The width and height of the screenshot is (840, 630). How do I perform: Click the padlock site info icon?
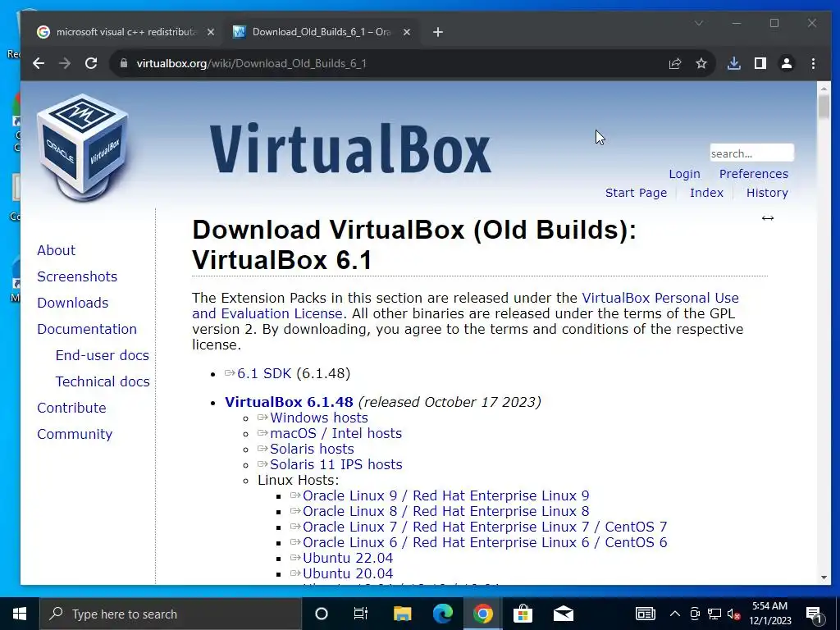click(124, 63)
